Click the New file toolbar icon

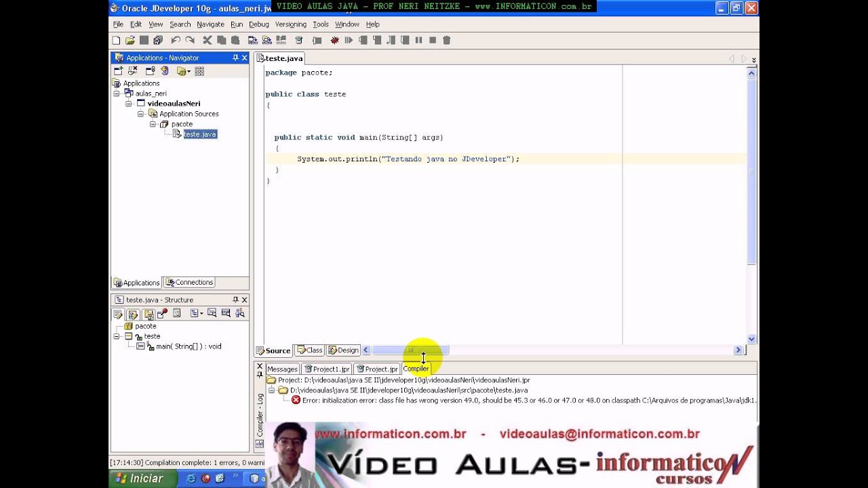[116, 41]
